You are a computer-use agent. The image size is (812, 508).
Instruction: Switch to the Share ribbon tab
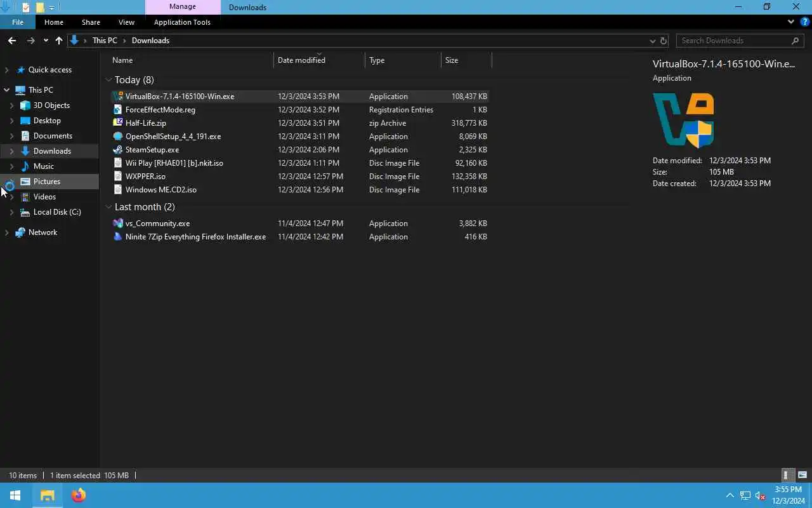(x=91, y=22)
